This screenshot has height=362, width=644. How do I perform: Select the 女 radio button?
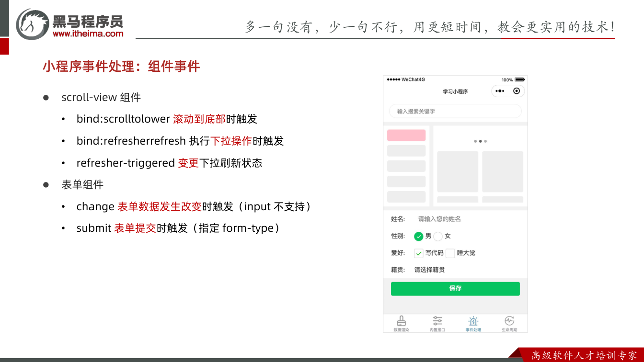[438, 236]
